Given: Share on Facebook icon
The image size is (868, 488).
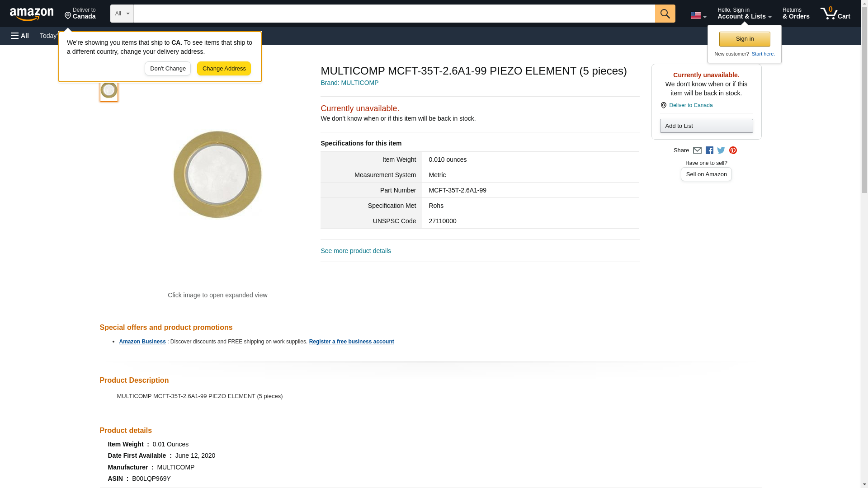Looking at the screenshot, I should pos(709,150).
